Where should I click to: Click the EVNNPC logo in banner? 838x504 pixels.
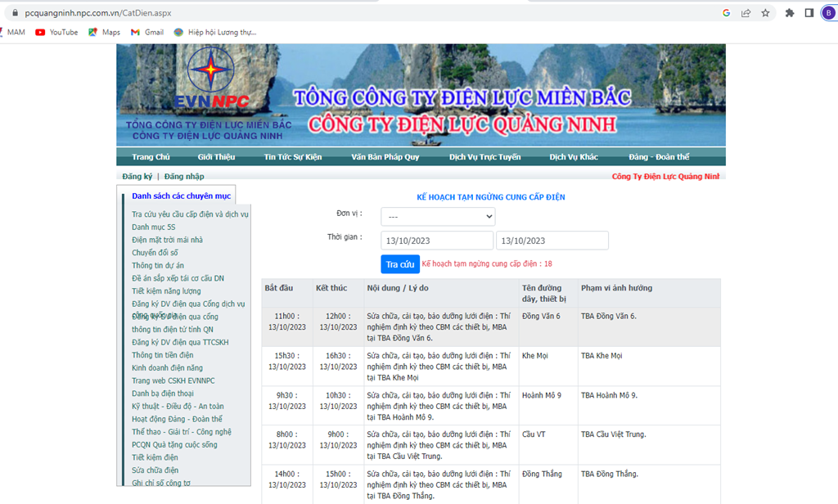(x=211, y=78)
